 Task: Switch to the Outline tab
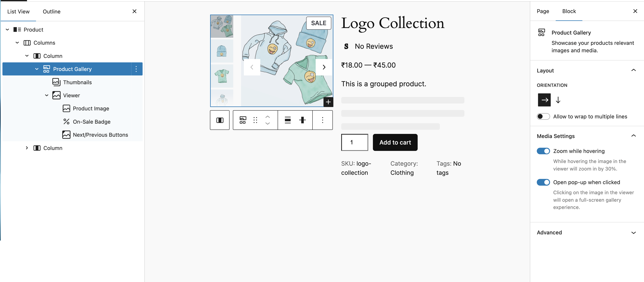coord(51,12)
